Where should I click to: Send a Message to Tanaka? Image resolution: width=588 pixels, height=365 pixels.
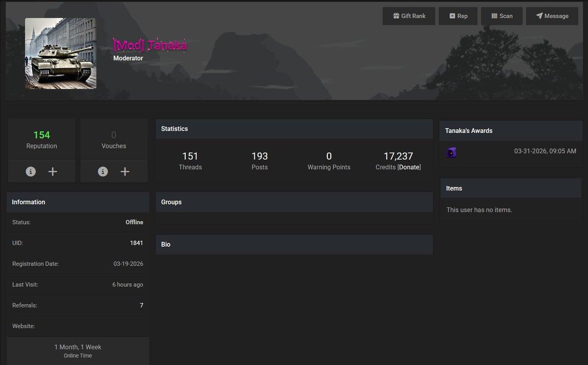[x=552, y=16]
